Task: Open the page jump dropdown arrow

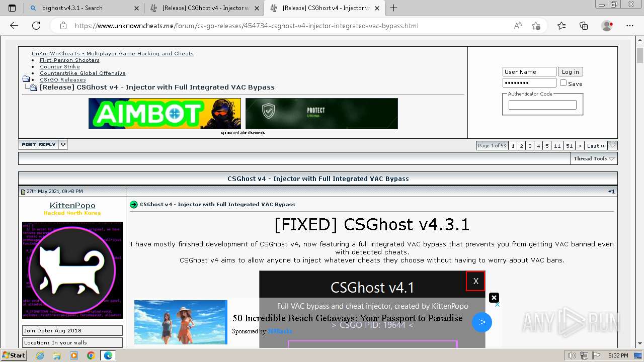Action: click(x=612, y=146)
